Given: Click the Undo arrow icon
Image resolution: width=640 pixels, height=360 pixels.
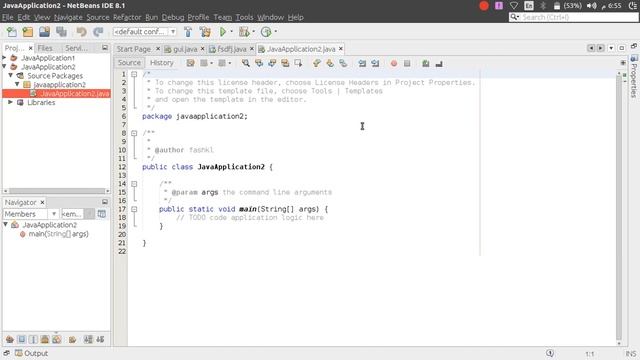Looking at the screenshot, I should pyautogui.click(x=81, y=32).
